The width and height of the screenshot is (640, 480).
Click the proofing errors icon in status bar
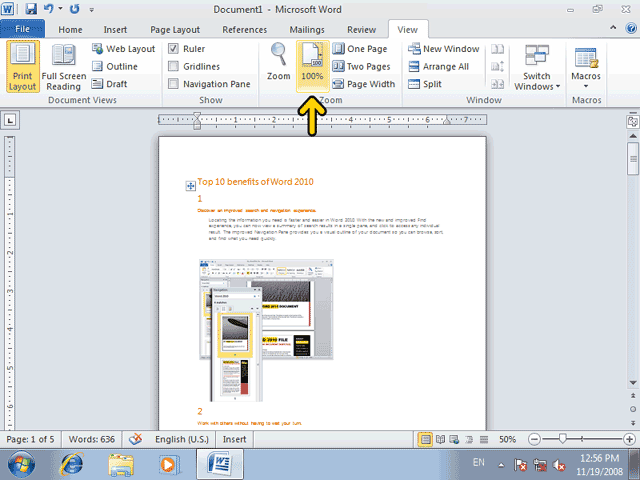(x=136, y=439)
